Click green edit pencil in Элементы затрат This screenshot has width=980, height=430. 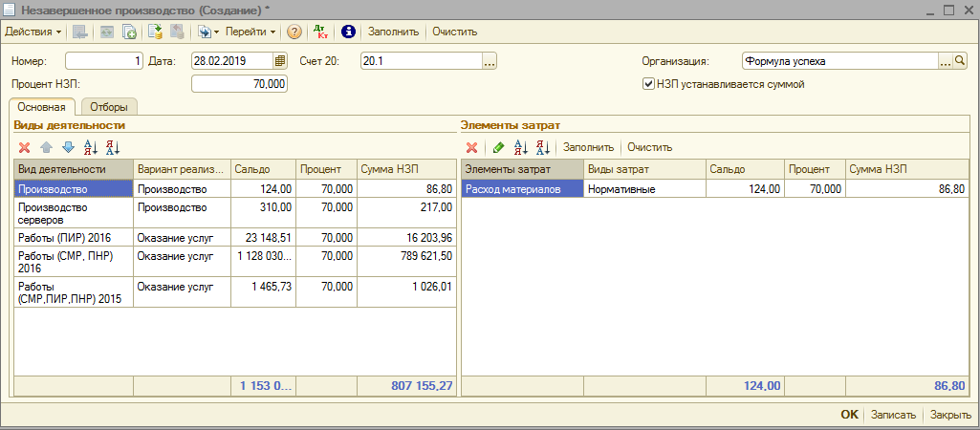(x=497, y=147)
